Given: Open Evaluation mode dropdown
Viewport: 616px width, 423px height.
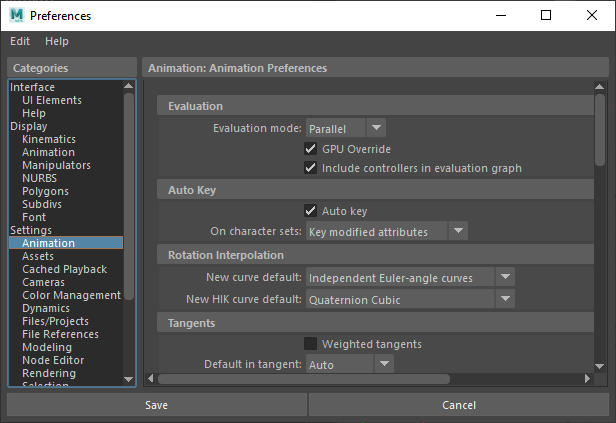Looking at the screenshot, I should (x=346, y=128).
